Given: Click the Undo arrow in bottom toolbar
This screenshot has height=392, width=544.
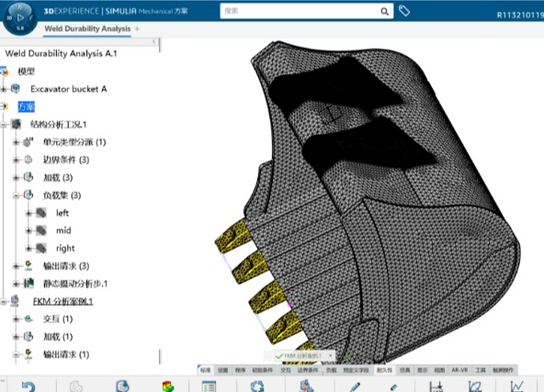Looking at the screenshot, I should (28, 386).
